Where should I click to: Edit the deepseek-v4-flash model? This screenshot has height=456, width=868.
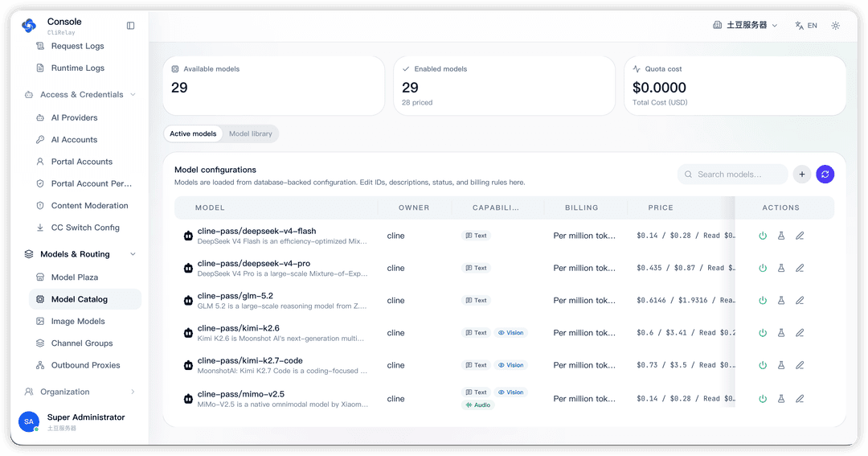tap(800, 236)
